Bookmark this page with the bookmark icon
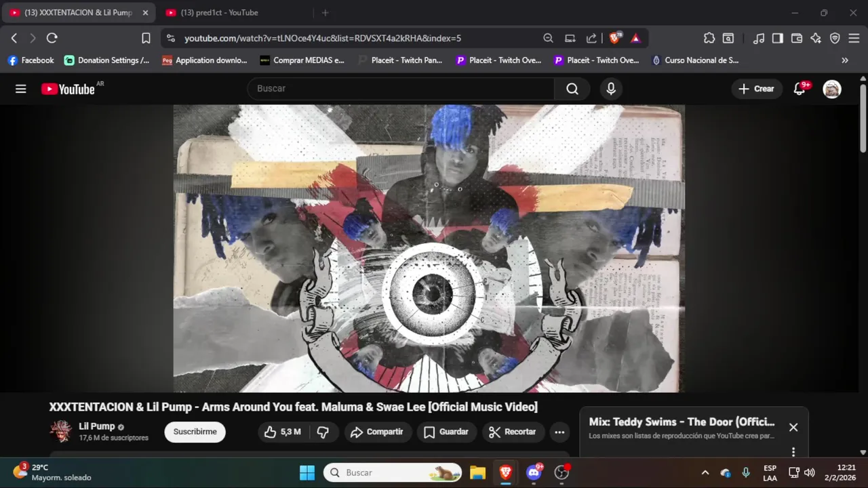Image resolution: width=868 pixels, height=488 pixels. [x=146, y=38]
